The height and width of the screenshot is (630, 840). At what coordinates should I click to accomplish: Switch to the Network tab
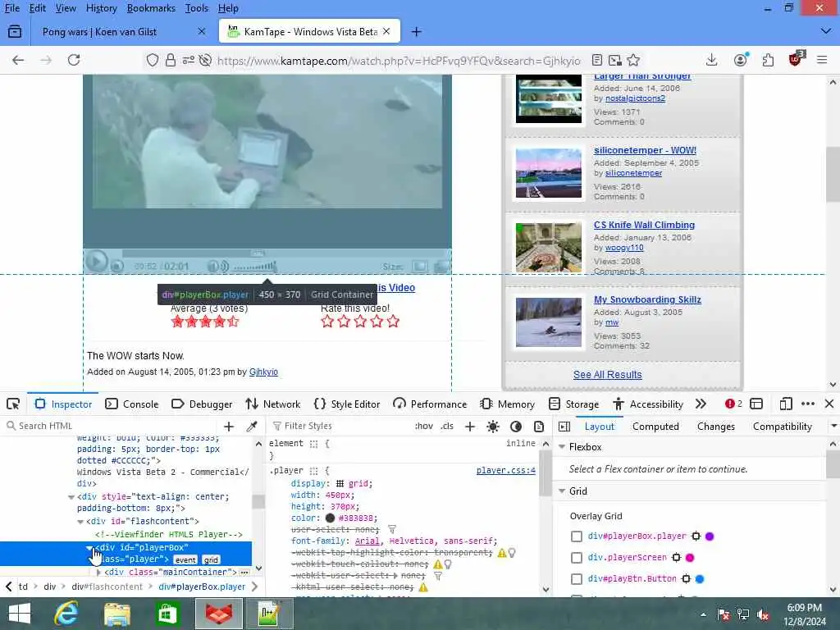[x=272, y=404]
